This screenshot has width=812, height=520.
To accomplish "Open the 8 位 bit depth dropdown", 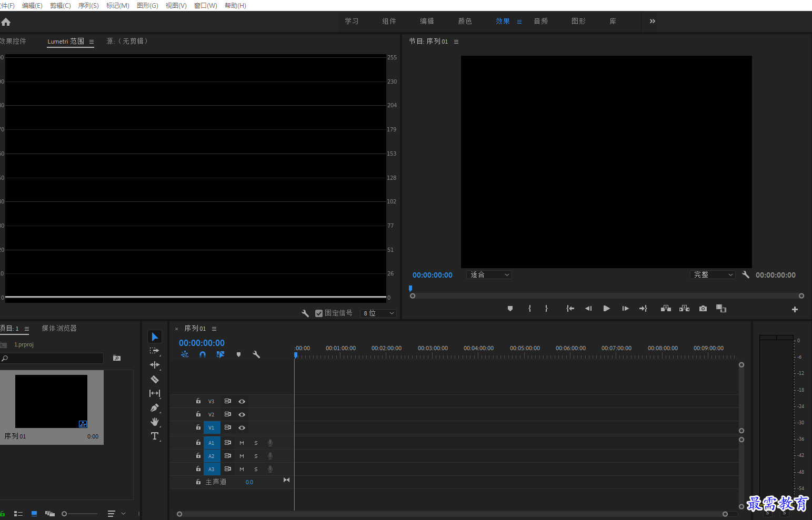I will [x=379, y=313].
